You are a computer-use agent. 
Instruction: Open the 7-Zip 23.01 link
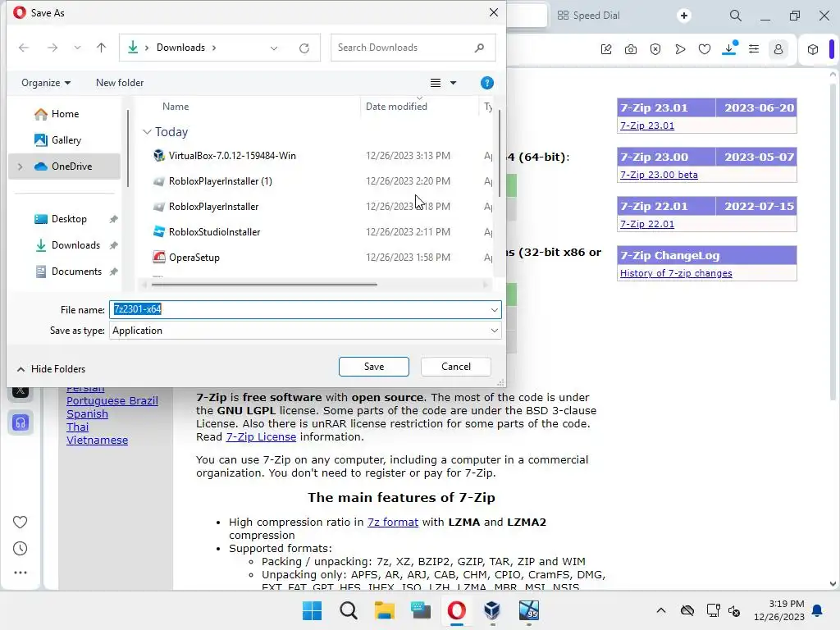coord(646,126)
